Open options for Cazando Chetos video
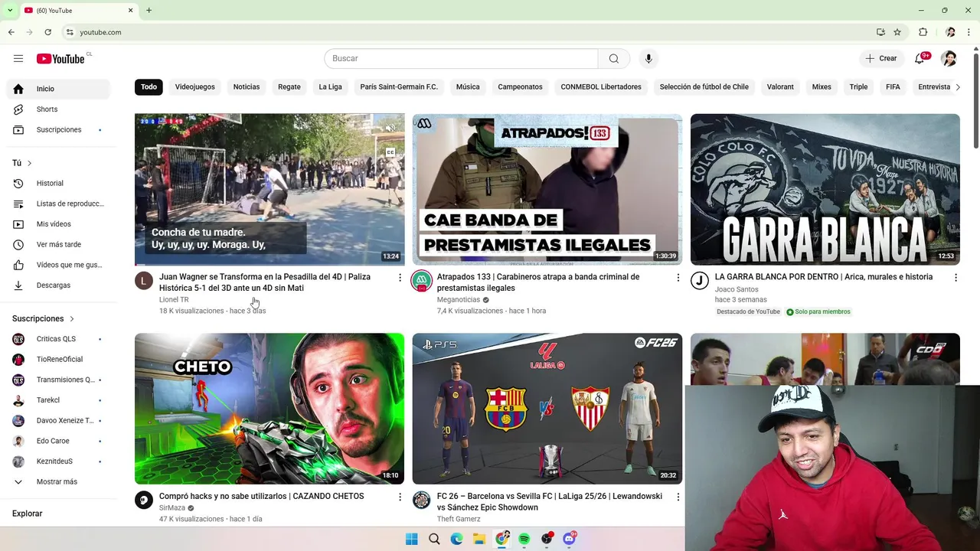 (x=400, y=497)
